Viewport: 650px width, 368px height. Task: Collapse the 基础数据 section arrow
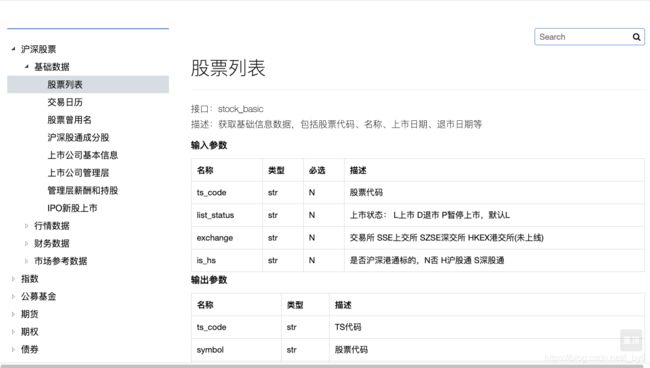click(x=27, y=66)
